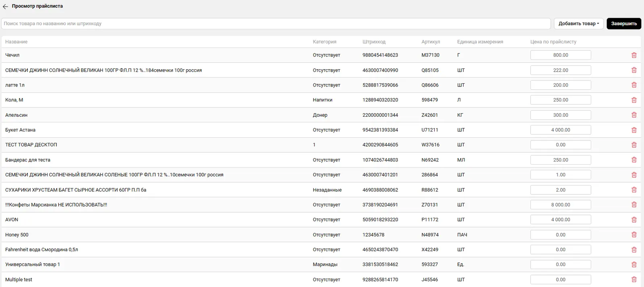644x287 pixels.
Task: Remove латте 1л using its trash icon
Action: 634,85
